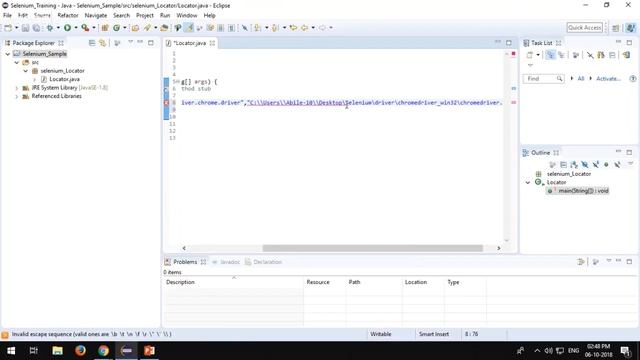Click the Toggle Mark Occurrences toolbar icon
640x360 pixels.
coord(189,28)
